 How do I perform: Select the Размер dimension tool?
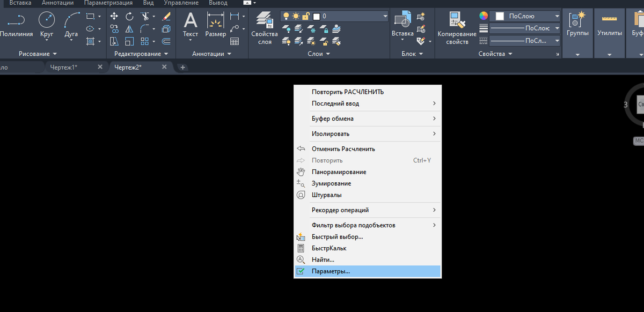pyautogui.click(x=216, y=26)
